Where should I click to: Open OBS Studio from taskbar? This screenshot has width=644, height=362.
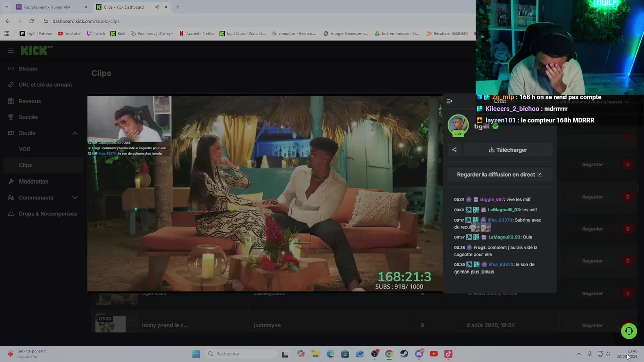pos(374,354)
